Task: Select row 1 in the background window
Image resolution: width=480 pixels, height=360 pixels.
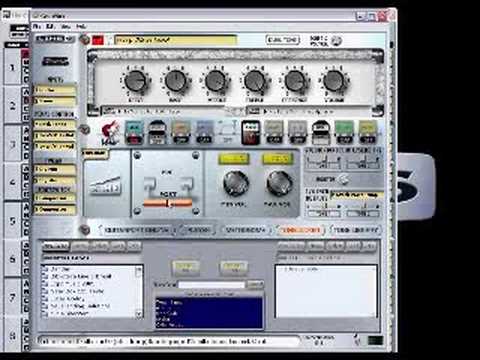Action: [x=13, y=68]
